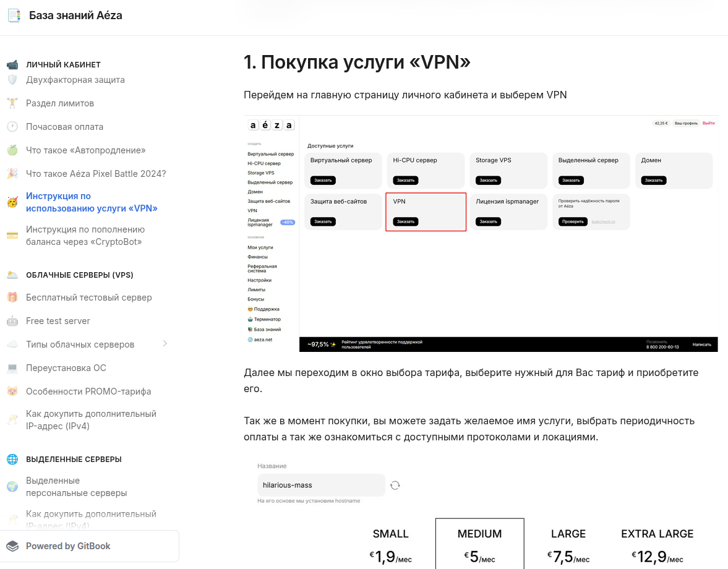Screen dimensions: 728x569
Task: Click the laptop icon beside Переустановка ОС
Action: click(12, 367)
